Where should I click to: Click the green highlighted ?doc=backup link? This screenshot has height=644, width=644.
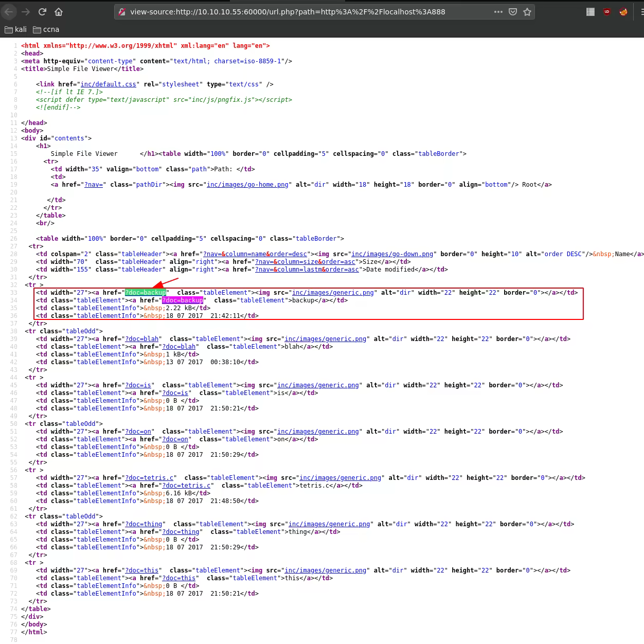pyautogui.click(x=145, y=293)
